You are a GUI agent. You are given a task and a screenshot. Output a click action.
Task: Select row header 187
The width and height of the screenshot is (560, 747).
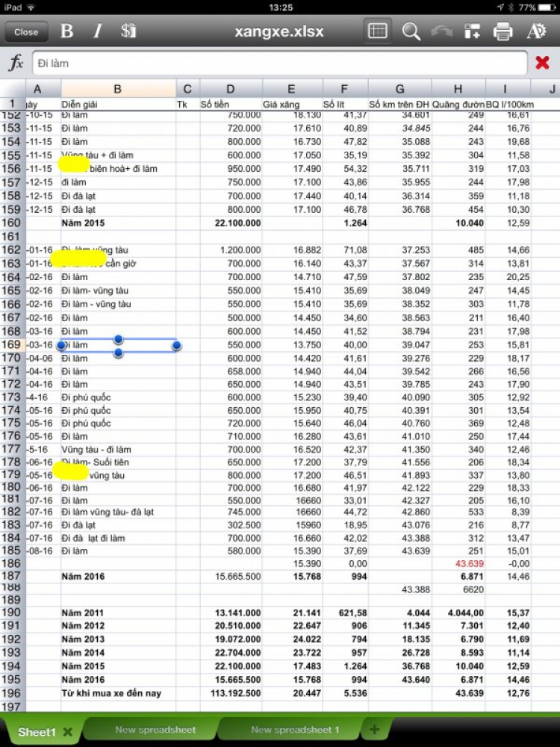[x=13, y=576]
